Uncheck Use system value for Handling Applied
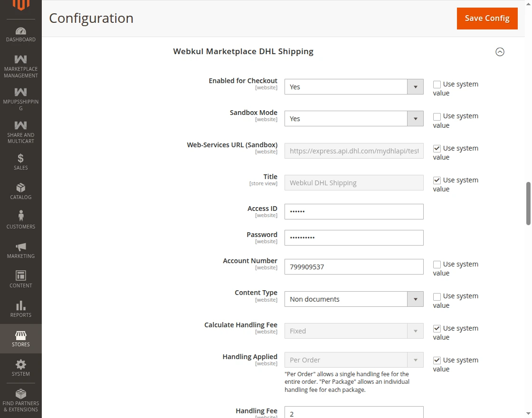This screenshot has height=418, width=532. click(437, 361)
